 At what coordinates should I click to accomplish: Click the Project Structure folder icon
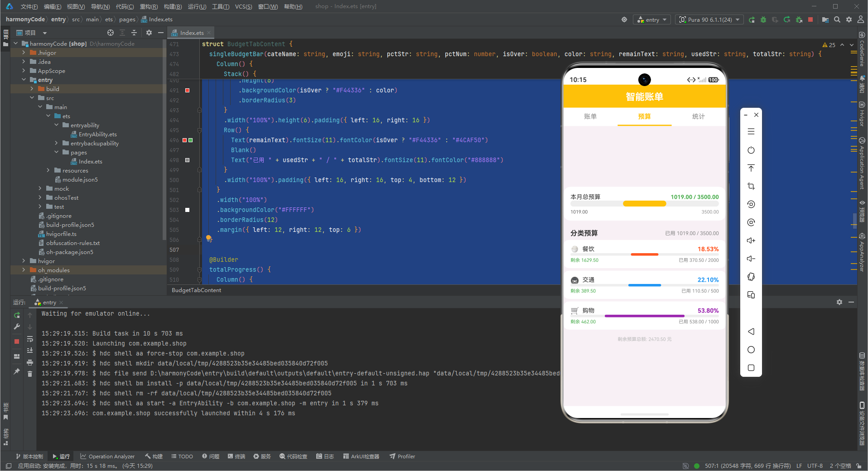(x=825, y=19)
